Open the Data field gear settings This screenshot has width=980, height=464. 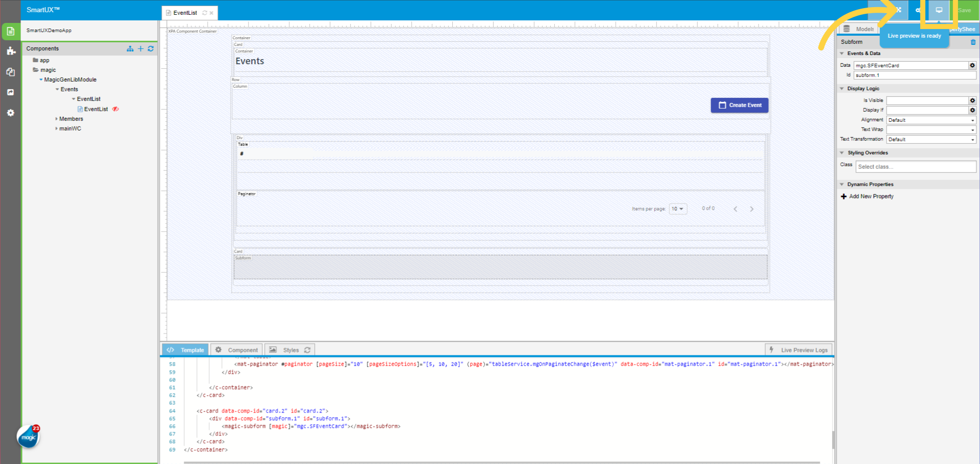972,65
